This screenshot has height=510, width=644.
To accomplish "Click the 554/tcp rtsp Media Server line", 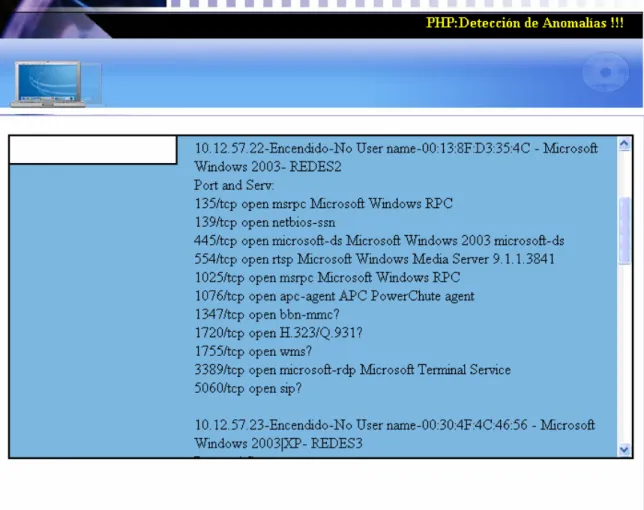I will [x=374, y=259].
